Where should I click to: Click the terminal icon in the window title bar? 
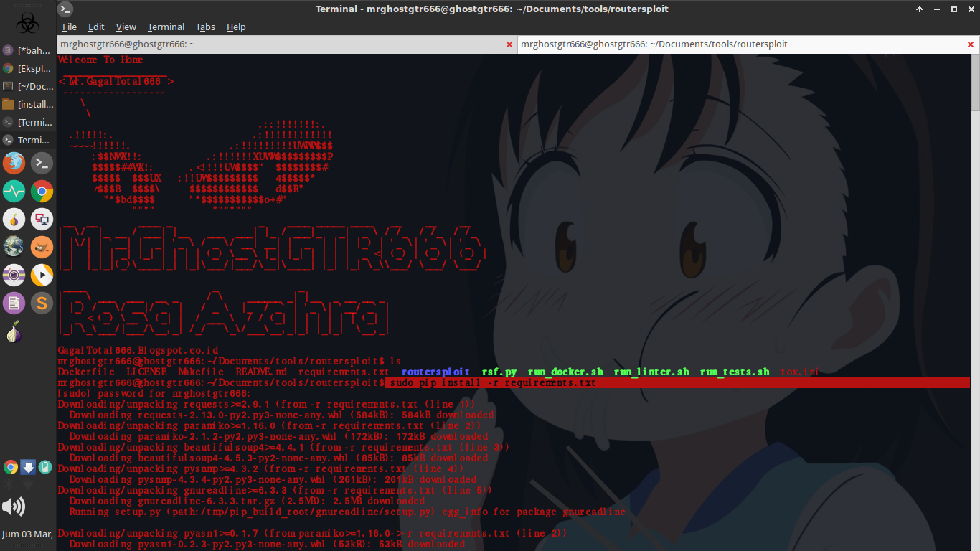65,9
